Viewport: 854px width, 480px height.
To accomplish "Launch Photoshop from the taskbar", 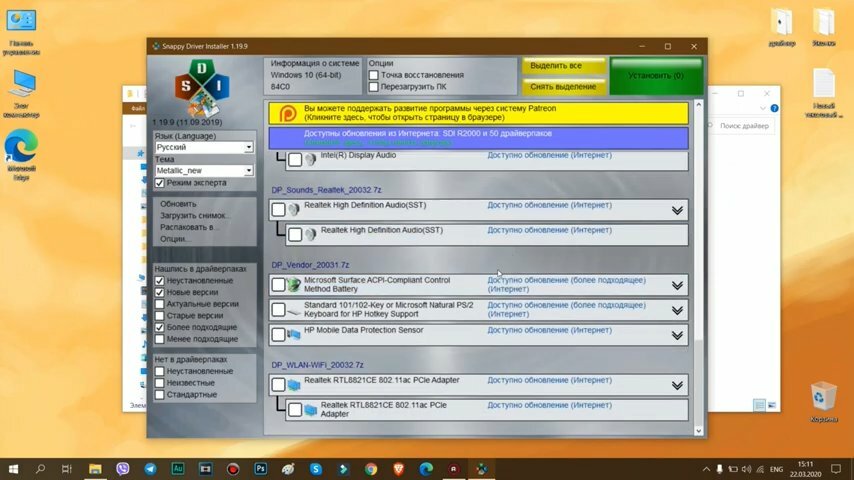I will tap(260, 469).
